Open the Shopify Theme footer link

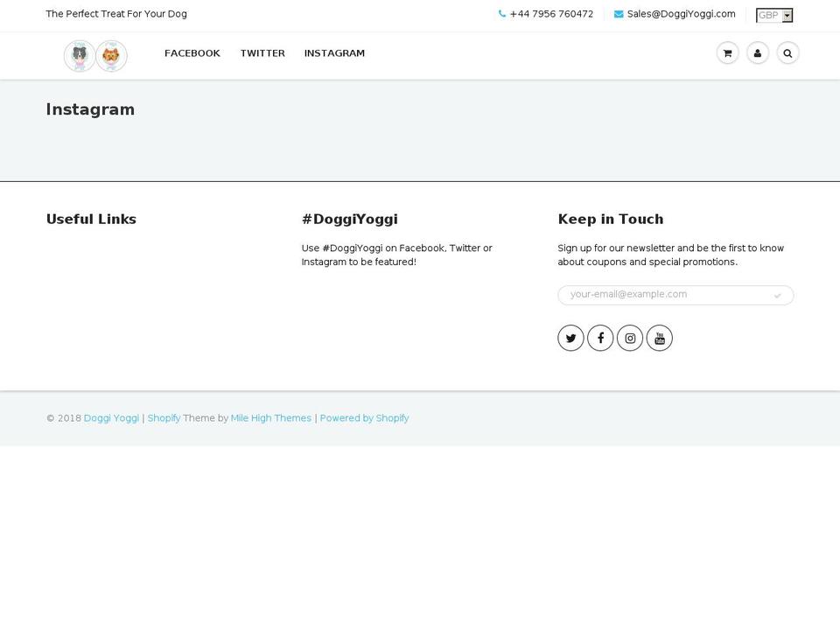(x=164, y=418)
